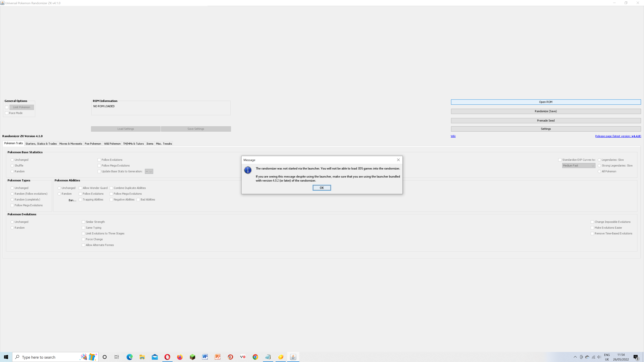This screenshot has width=644, height=362.
Task: Select the Java Randomizer icon in the taskbar
Action: pyautogui.click(x=293, y=357)
